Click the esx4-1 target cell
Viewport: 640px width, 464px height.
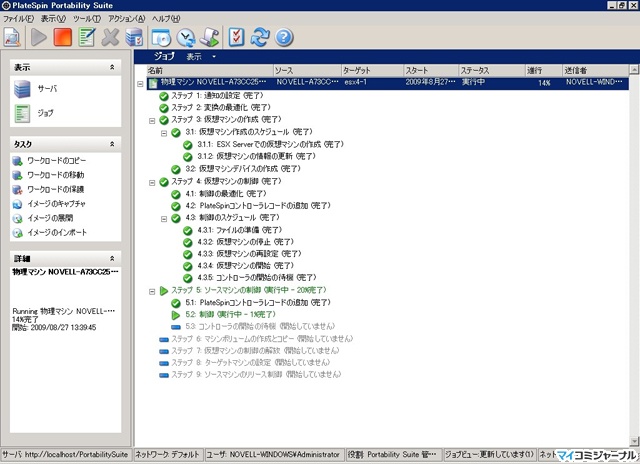(x=356, y=82)
